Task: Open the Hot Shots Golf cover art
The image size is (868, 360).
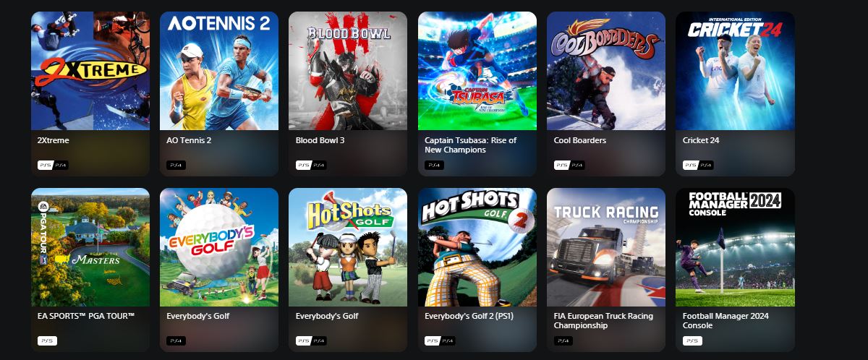Action: 348,247
